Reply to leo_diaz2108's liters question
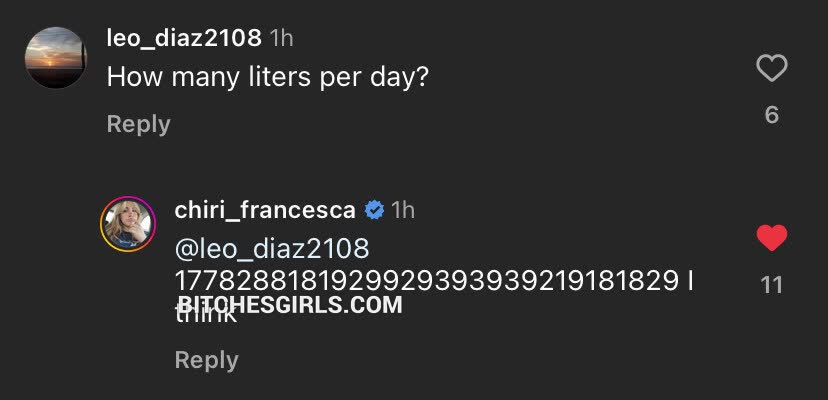 [x=138, y=124]
